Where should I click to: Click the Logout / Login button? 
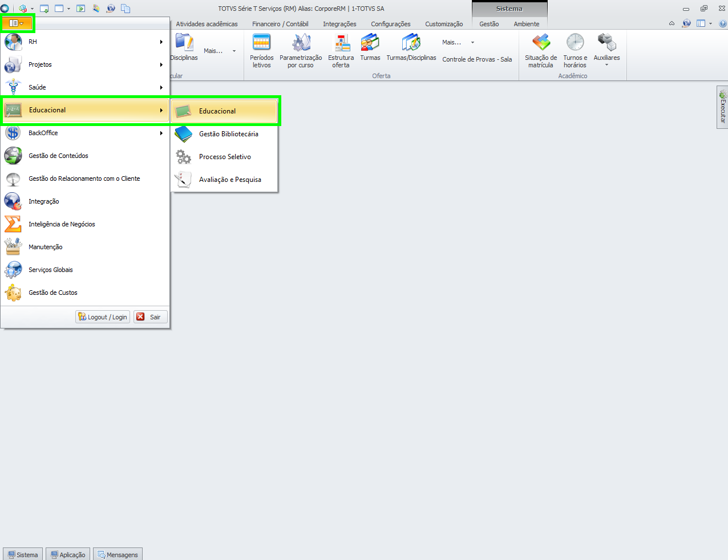click(103, 317)
